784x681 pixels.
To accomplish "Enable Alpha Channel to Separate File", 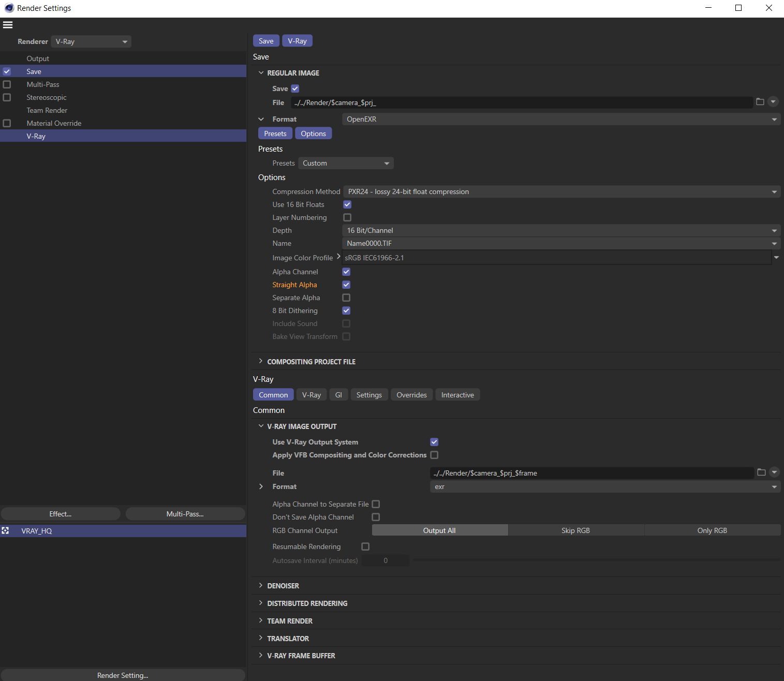I will click(x=376, y=504).
